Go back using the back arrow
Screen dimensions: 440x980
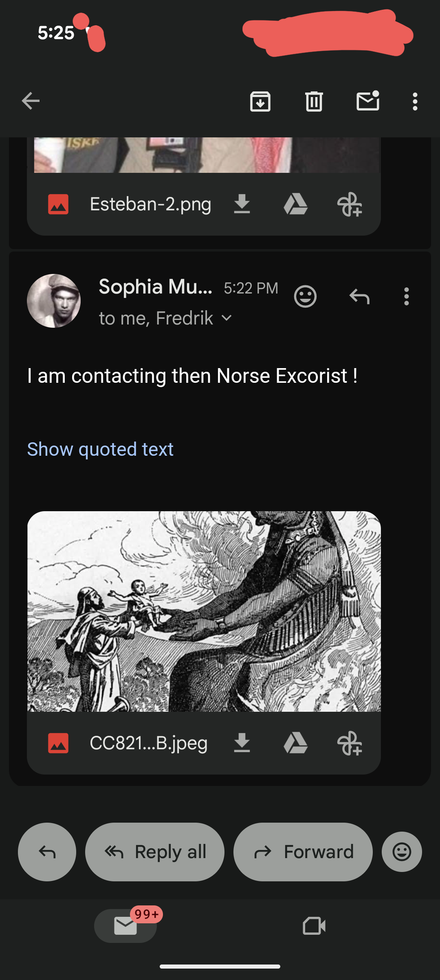31,101
